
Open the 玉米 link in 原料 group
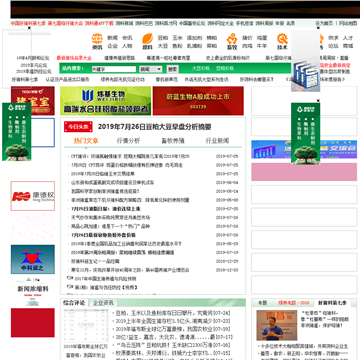point(177,38)
